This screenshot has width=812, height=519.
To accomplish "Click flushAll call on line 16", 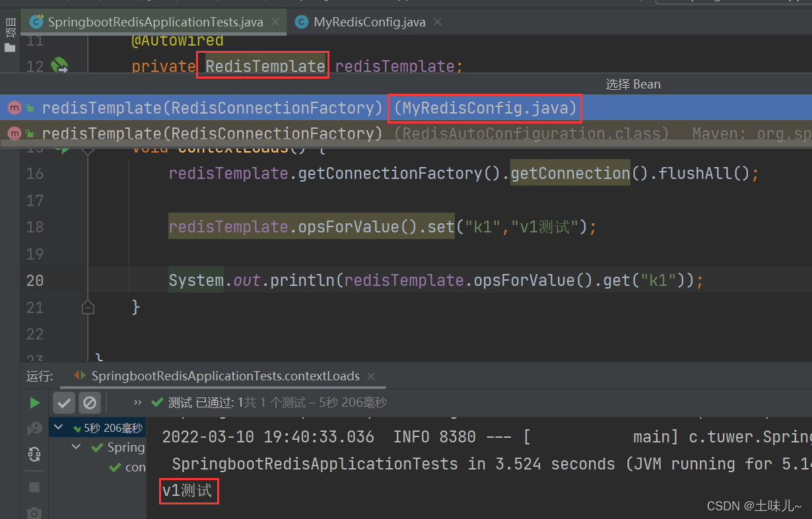I will tap(695, 173).
